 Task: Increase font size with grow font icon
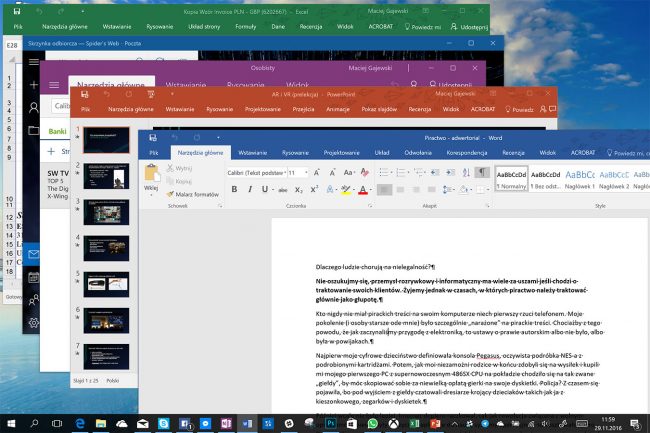click(x=317, y=172)
